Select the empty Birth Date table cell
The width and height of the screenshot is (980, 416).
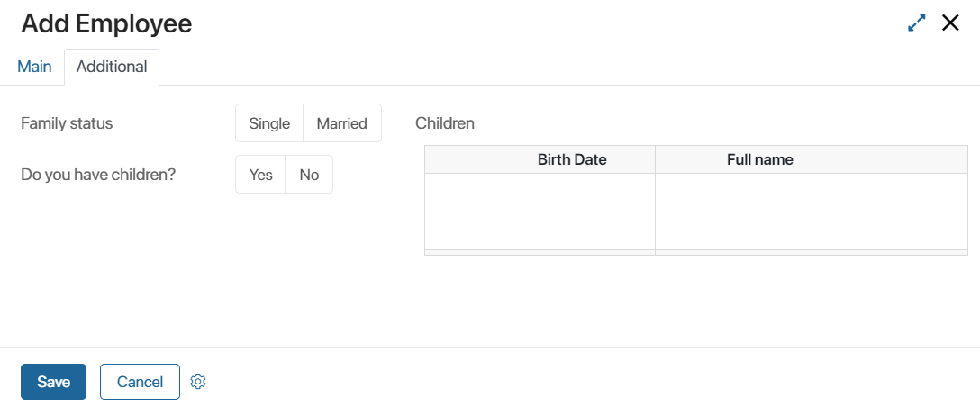click(x=540, y=212)
